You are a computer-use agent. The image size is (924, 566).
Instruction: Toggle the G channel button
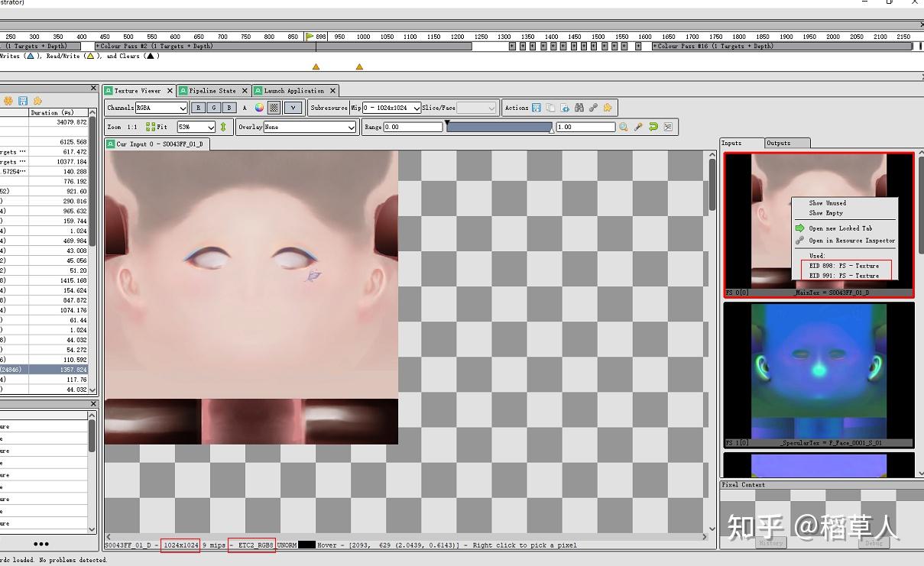pos(213,108)
